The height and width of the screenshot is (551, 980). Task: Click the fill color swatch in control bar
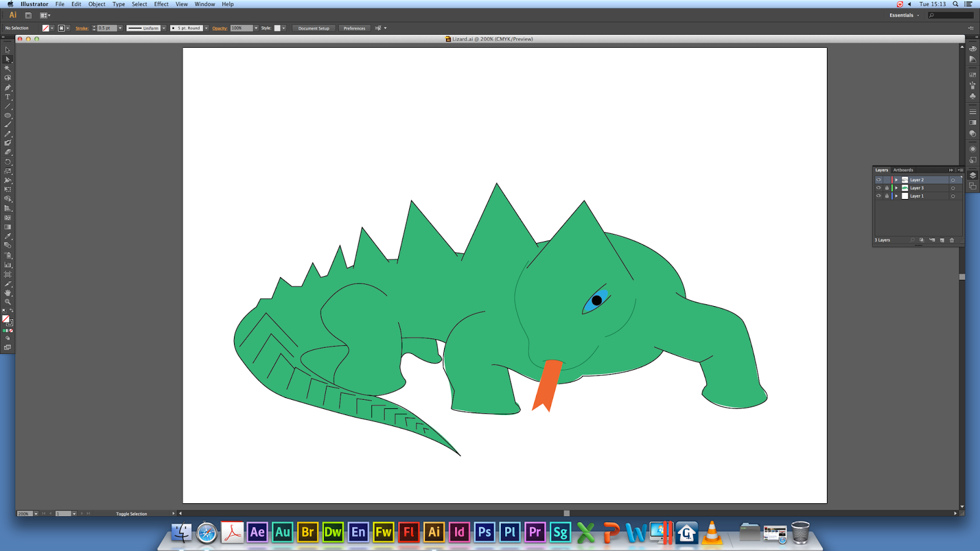point(45,28)
